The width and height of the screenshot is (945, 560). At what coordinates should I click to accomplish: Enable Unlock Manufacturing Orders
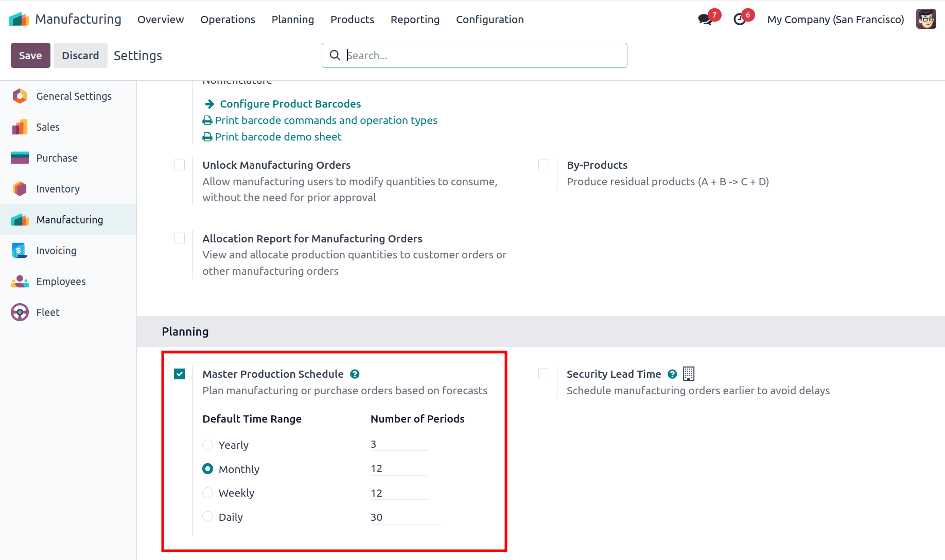(x=179, y=165)
